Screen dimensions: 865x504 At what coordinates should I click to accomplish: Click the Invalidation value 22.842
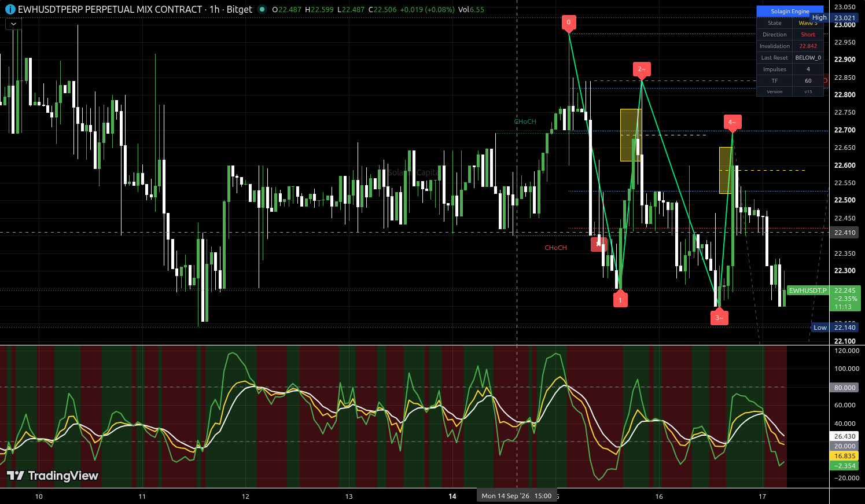[x=808, y=46]
